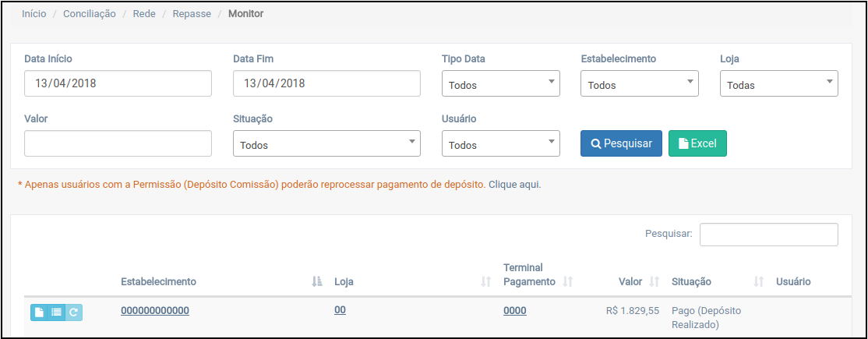
Task: Click the document icon in the table row
Action: coord(39,312)
